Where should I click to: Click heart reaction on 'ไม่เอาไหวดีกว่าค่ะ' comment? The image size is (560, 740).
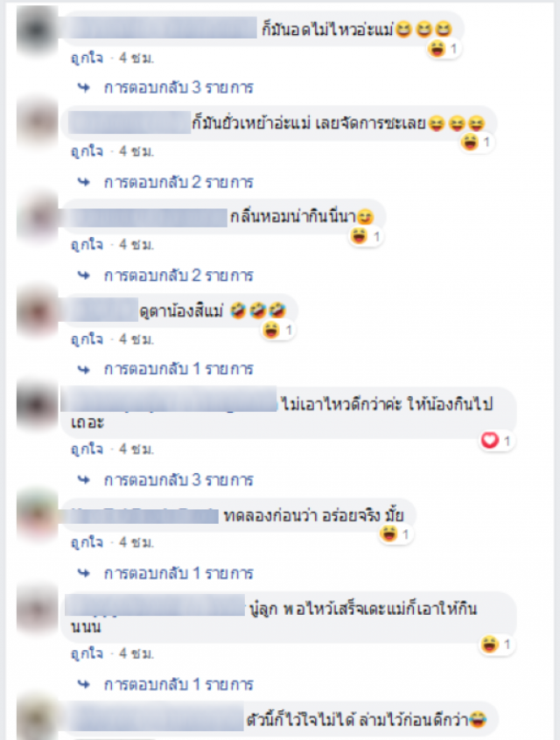click(496, 441)
